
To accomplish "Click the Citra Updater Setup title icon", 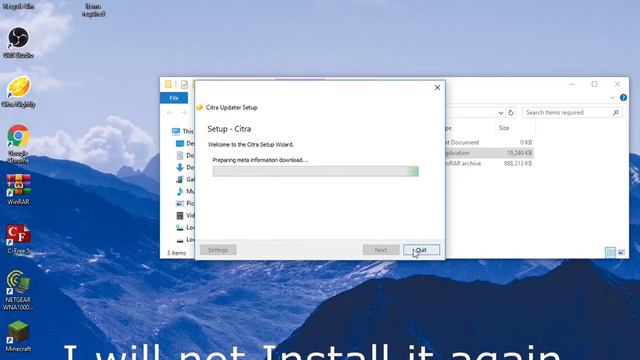I will (x=200, y=107).
